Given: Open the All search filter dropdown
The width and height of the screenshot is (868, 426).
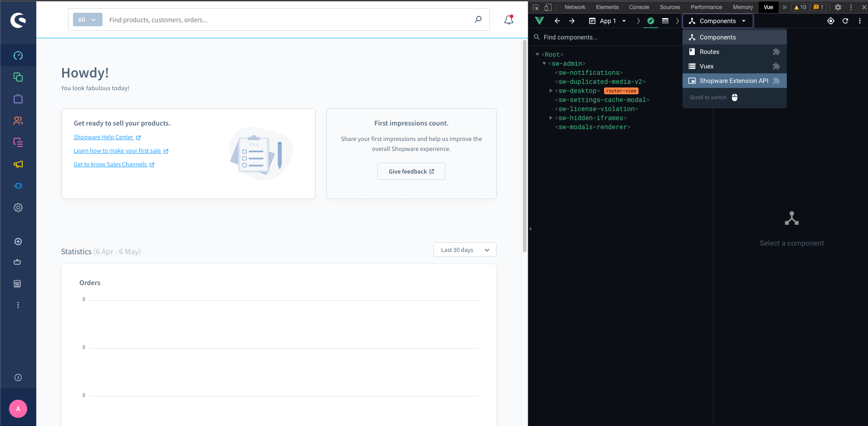Looking at the screenshot, I should coord(87,19).
